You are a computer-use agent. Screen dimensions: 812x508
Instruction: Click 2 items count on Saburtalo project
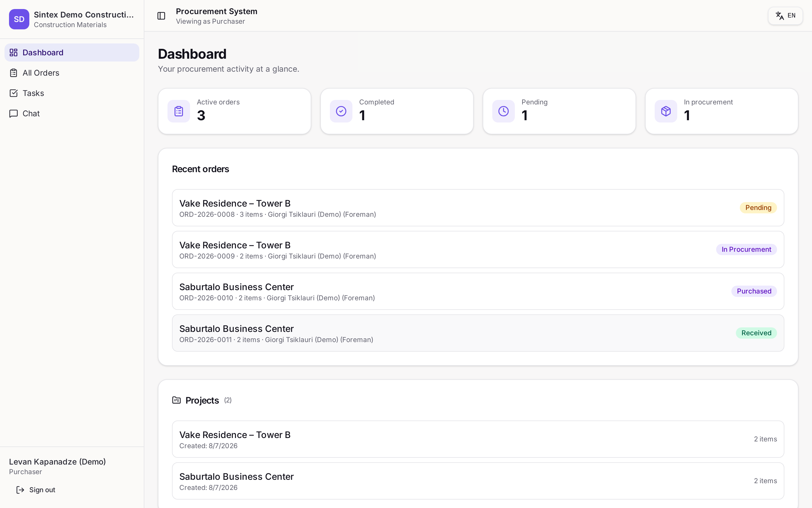[765, 481]
